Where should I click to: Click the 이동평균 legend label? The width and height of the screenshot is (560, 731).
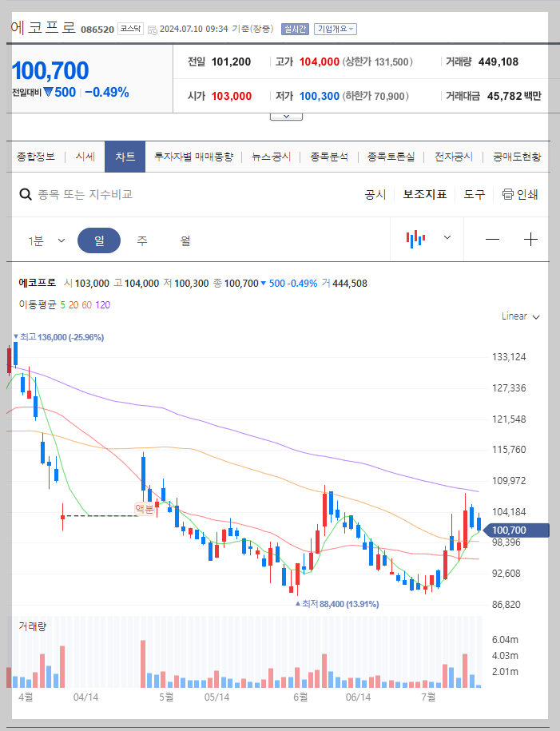[38, 305]
